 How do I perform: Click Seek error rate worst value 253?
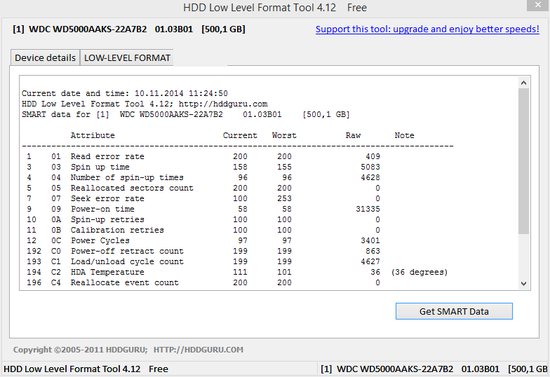click(284, 198)
